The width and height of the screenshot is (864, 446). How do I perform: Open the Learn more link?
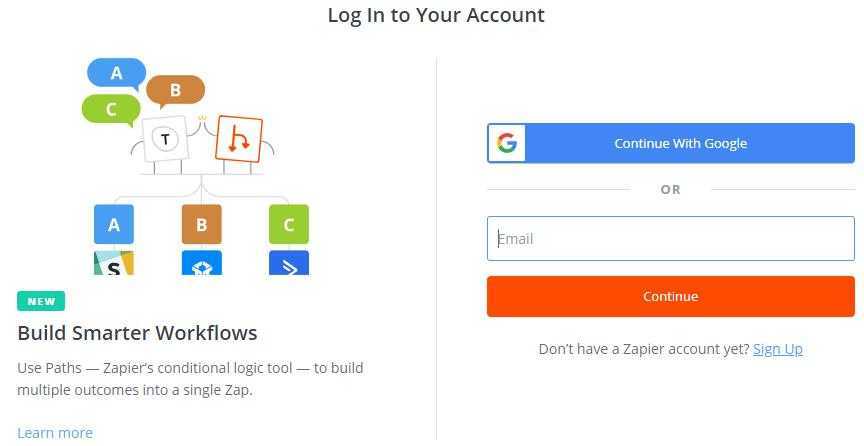tap(55, 433)
